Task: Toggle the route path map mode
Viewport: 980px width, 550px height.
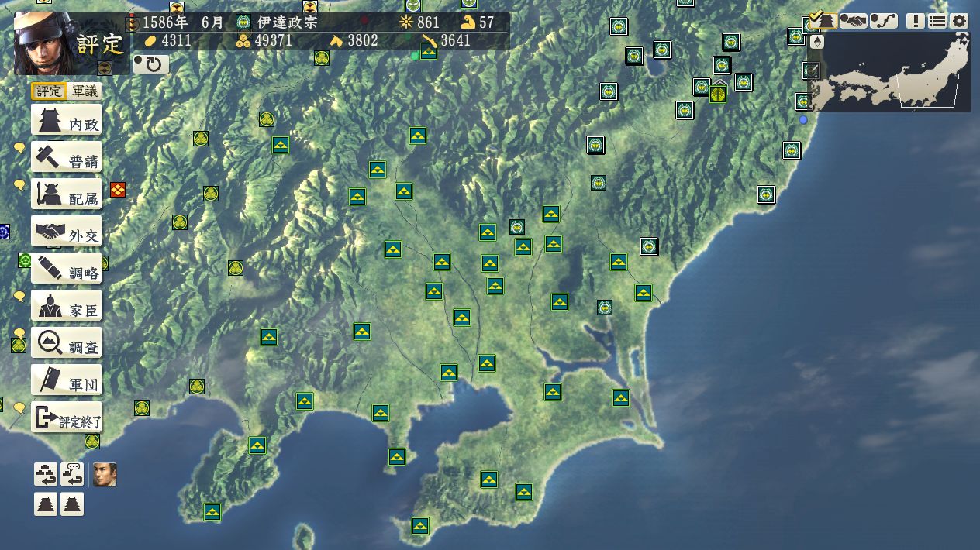Action: 884,21
